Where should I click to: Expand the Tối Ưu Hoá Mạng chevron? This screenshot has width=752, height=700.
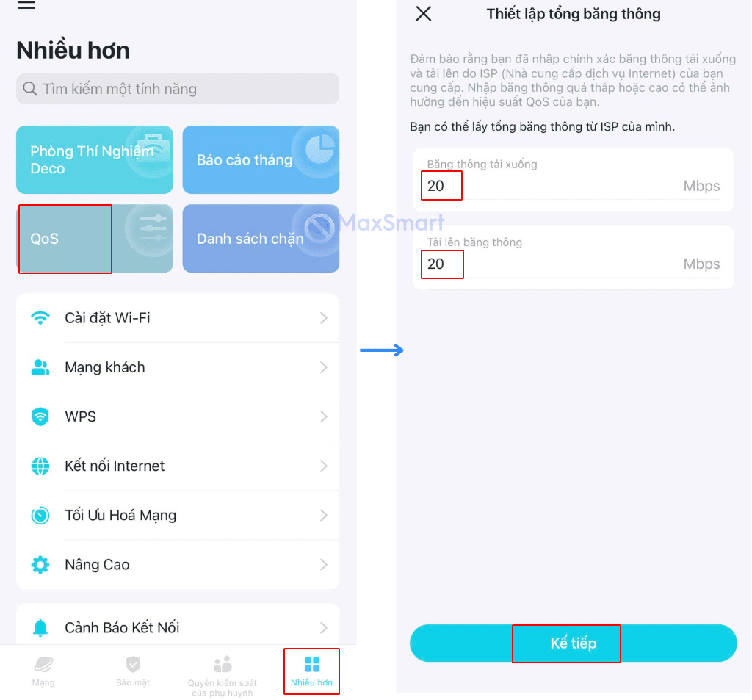324,516
